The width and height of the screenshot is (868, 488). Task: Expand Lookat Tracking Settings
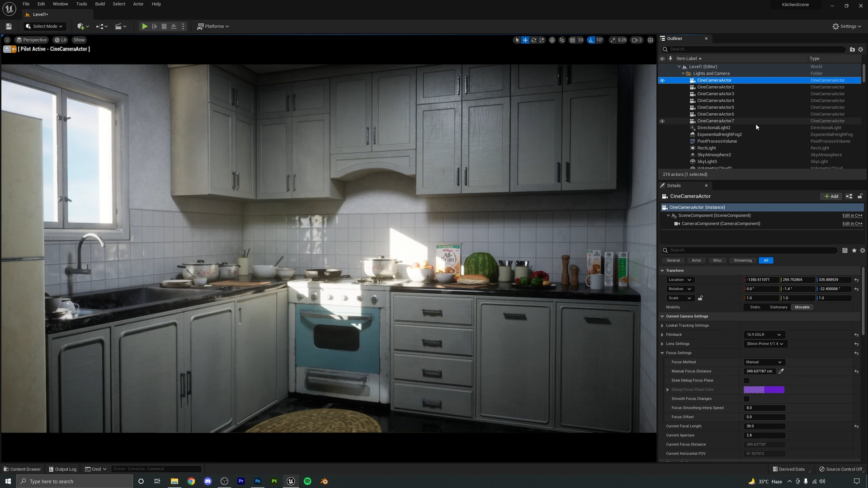(x=662, y=326)
